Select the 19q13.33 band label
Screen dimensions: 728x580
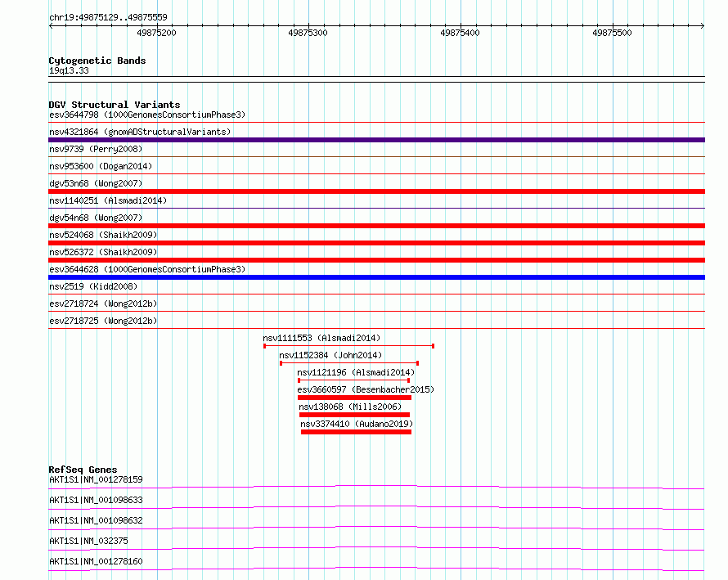(x=69, y=70)
